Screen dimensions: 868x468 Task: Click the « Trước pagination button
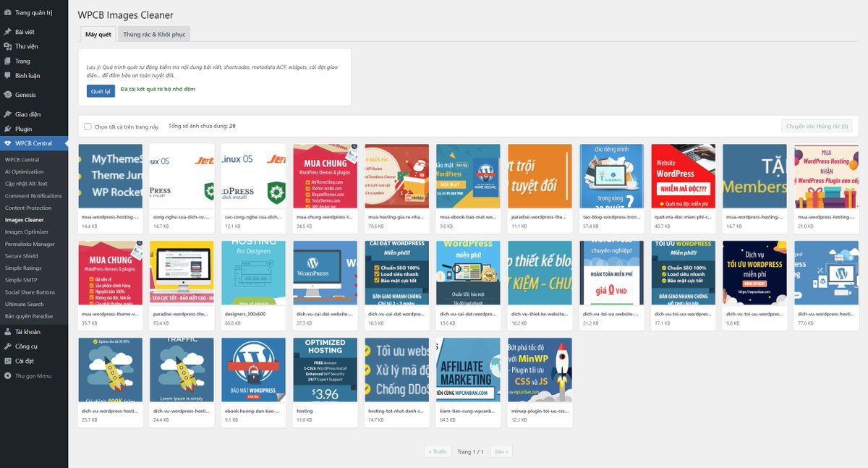click(438, 451)
